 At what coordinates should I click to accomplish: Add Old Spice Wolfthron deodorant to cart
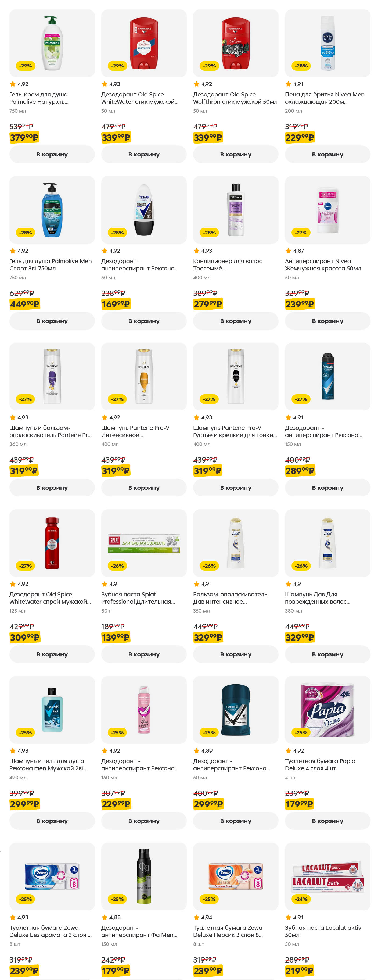click(235, 154)
